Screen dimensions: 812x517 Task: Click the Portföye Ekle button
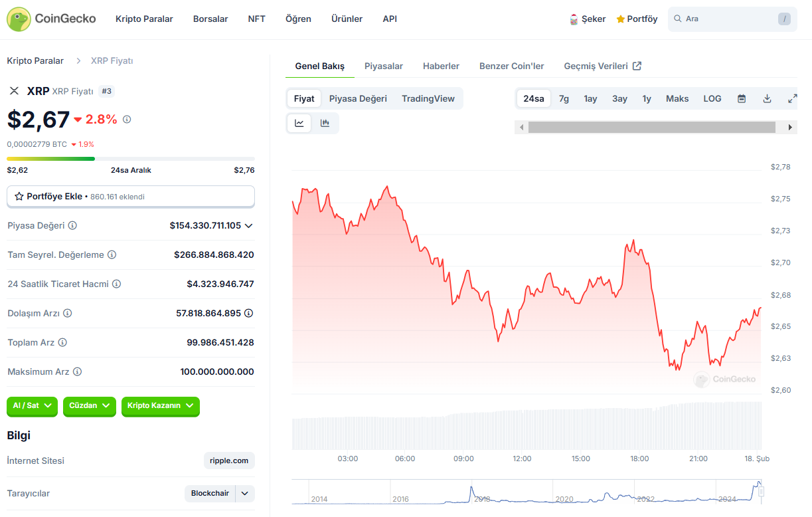pos(131,197)
